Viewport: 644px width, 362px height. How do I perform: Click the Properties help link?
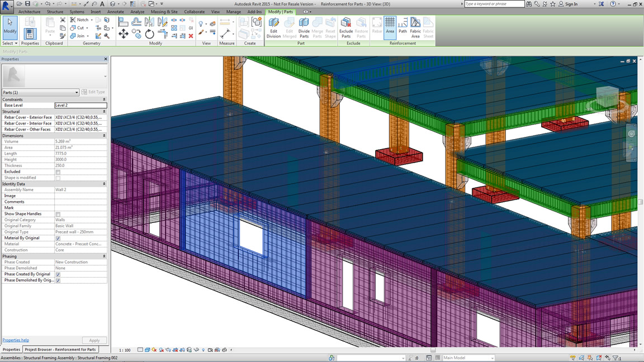pos(16,340)
